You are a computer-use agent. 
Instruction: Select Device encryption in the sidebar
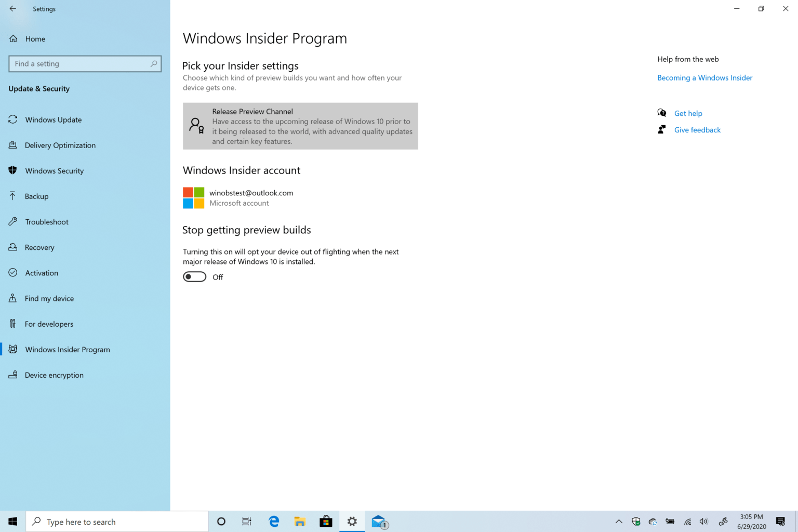[54, 375]
